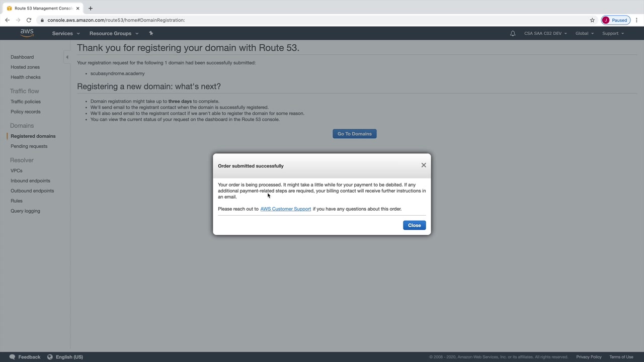Go to Hosted zones
This screenshot has width=644, height=362.
tap(25, 67)
